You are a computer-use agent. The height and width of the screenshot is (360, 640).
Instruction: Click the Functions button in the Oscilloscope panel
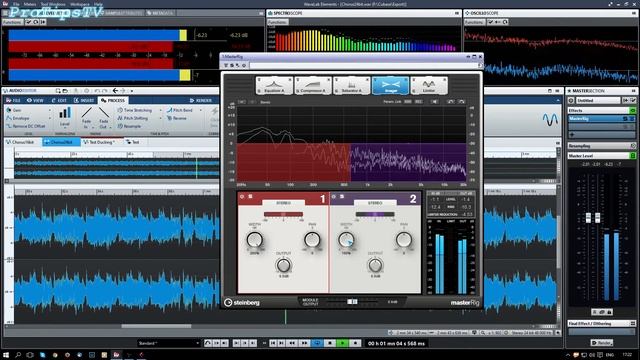(474, 22)
